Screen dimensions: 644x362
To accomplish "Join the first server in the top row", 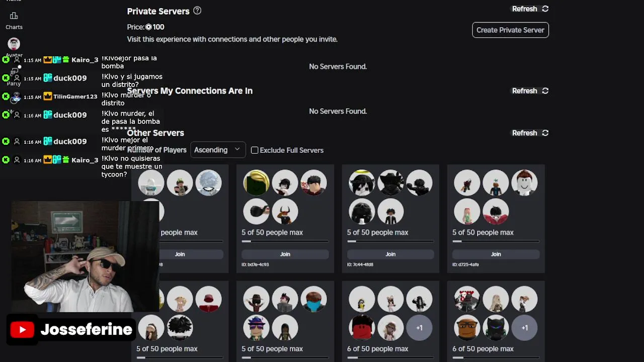I will coord(180,254).
